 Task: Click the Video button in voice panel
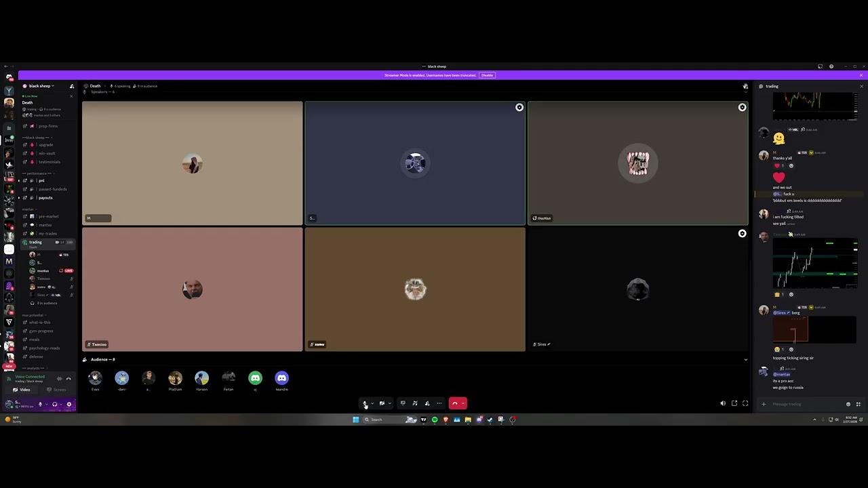click(22, 390)
